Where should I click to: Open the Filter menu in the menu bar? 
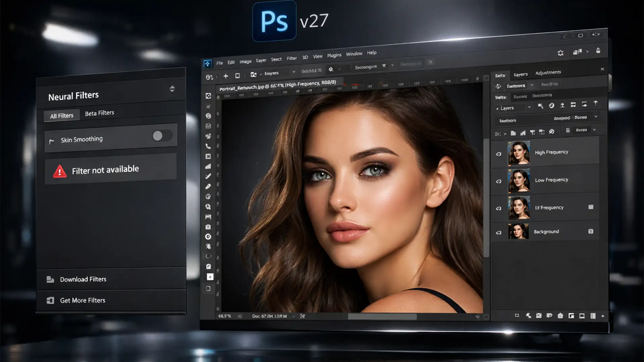(x=291, y=58)
